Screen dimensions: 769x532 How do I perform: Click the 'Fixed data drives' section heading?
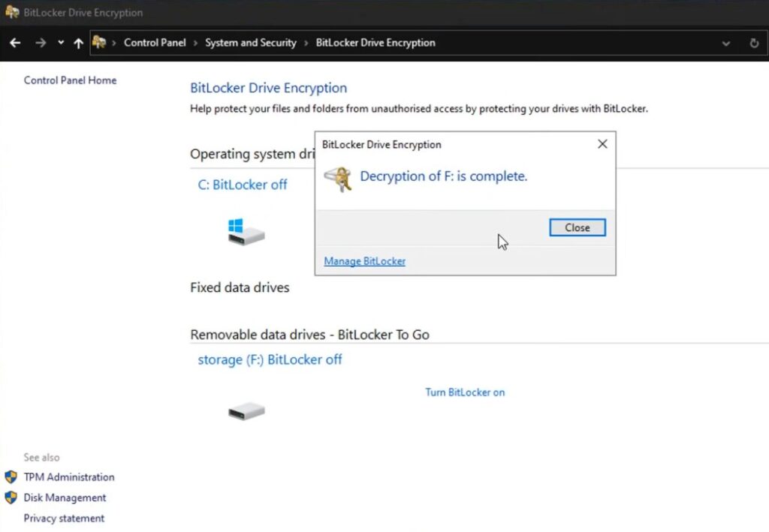240,287
